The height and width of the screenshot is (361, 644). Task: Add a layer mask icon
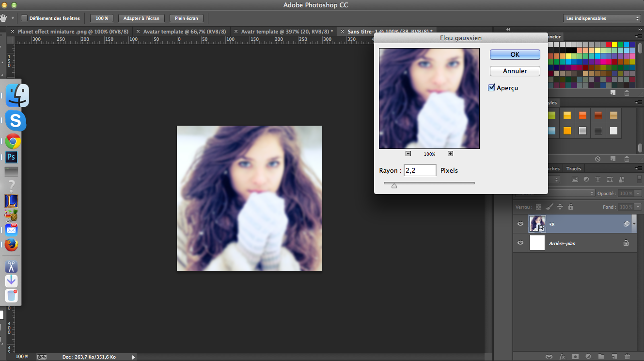pos(575,357)
